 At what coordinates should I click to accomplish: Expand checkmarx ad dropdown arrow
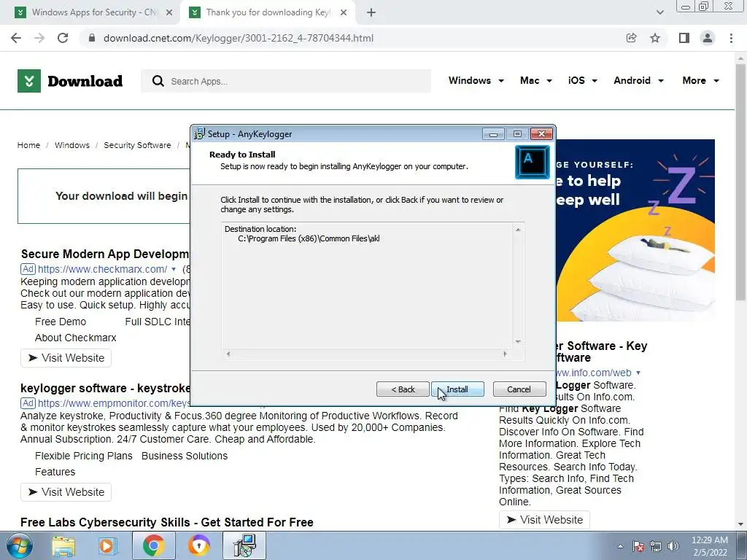[x=174, y=270]
